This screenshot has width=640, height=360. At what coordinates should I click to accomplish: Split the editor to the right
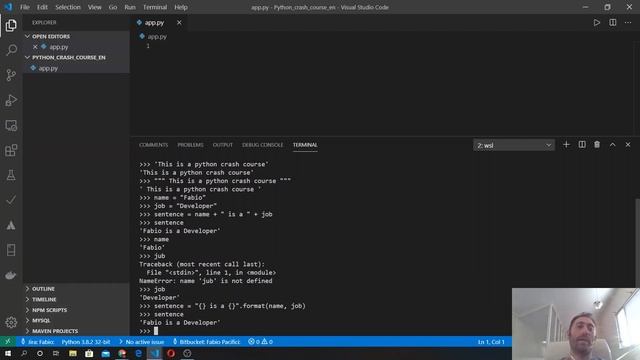pos(613,22)
